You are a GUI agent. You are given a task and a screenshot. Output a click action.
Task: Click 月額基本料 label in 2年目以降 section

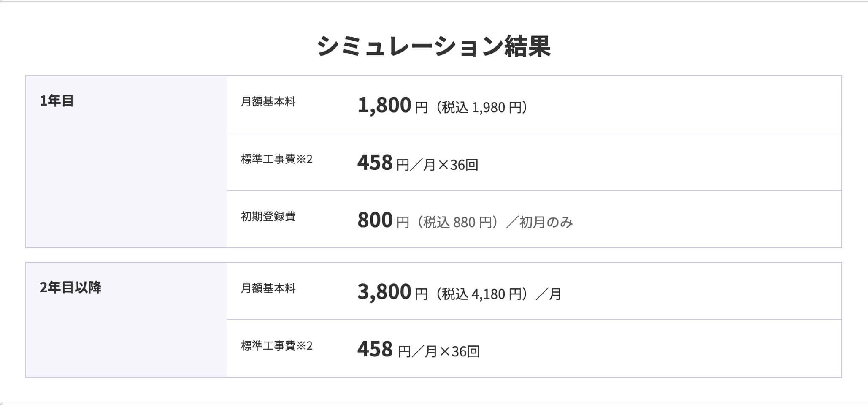(268, 288)
